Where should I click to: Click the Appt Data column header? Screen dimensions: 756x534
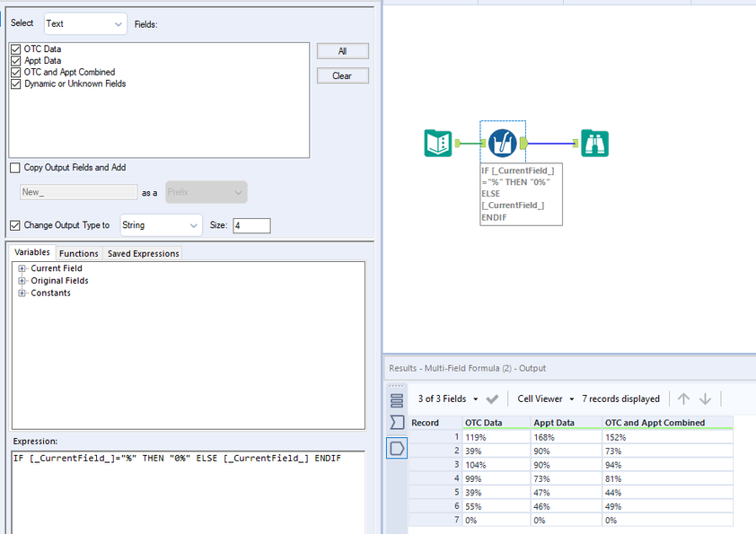point(566,423)
